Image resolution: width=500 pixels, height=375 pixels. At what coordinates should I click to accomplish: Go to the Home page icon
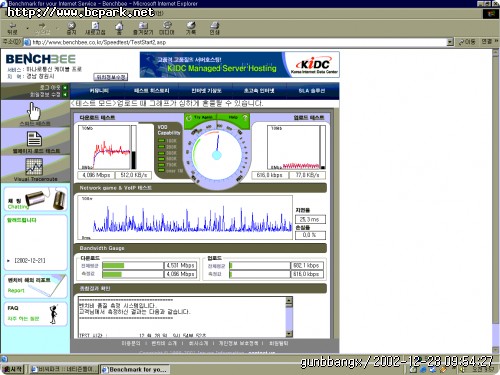pyautogui.click(x=119, y=26)
